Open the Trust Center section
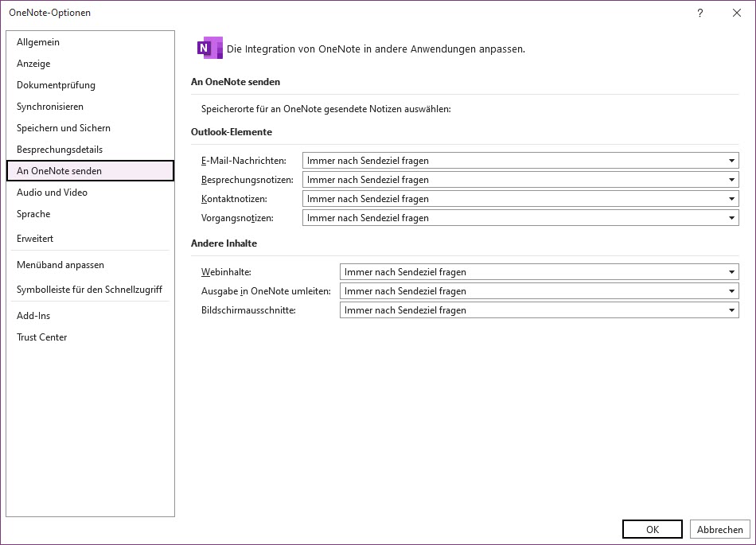Screen dimensions: 756x545 tap(42, 337)
